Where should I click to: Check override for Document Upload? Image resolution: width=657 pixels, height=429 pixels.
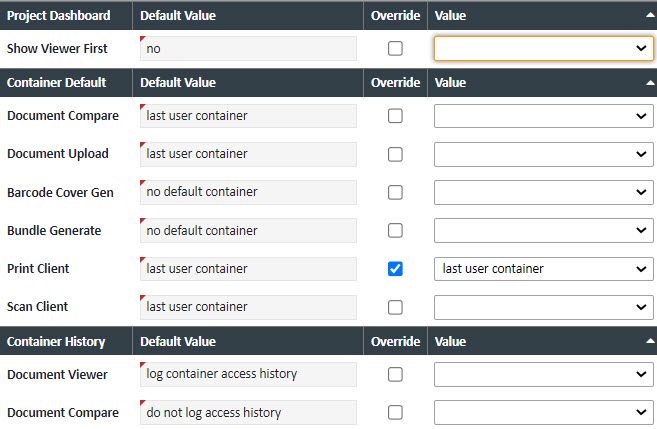[x=395, y=154]
